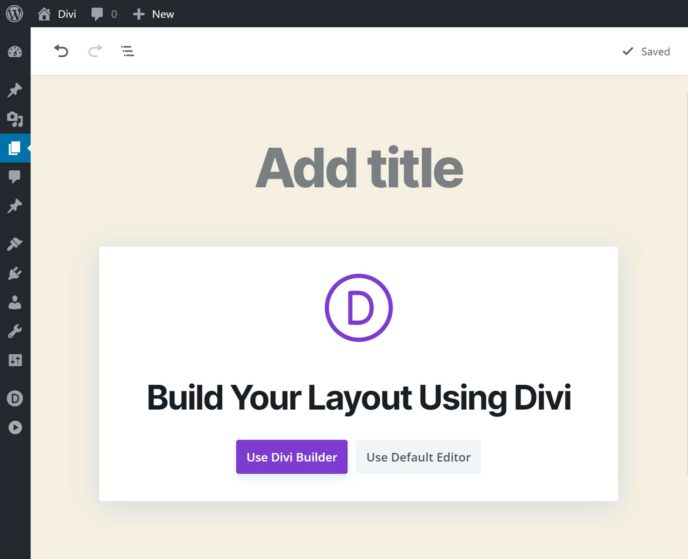The height and width of the screenshot is (559, 688).
Task: Open Tools from the sidebar wrench icon
Action: pos(15,331)
